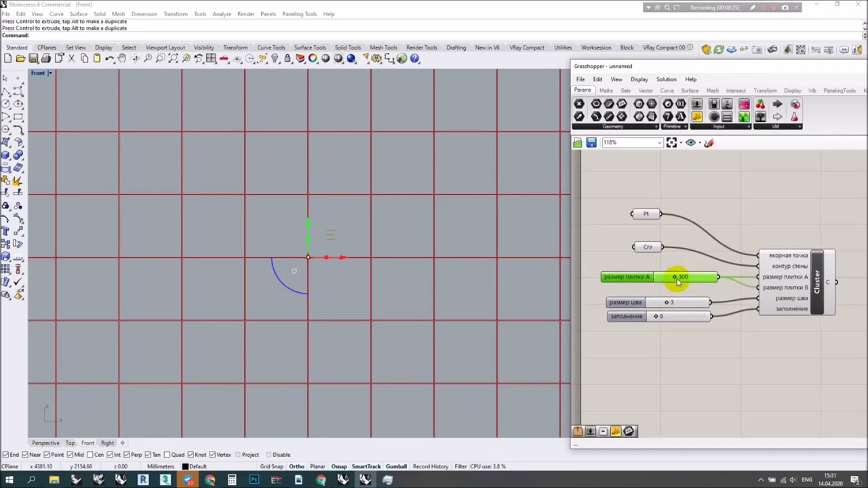
Task: Click the Grasshopper cherry Util icon
Action: pyautogui.click(x=760, y=104)
